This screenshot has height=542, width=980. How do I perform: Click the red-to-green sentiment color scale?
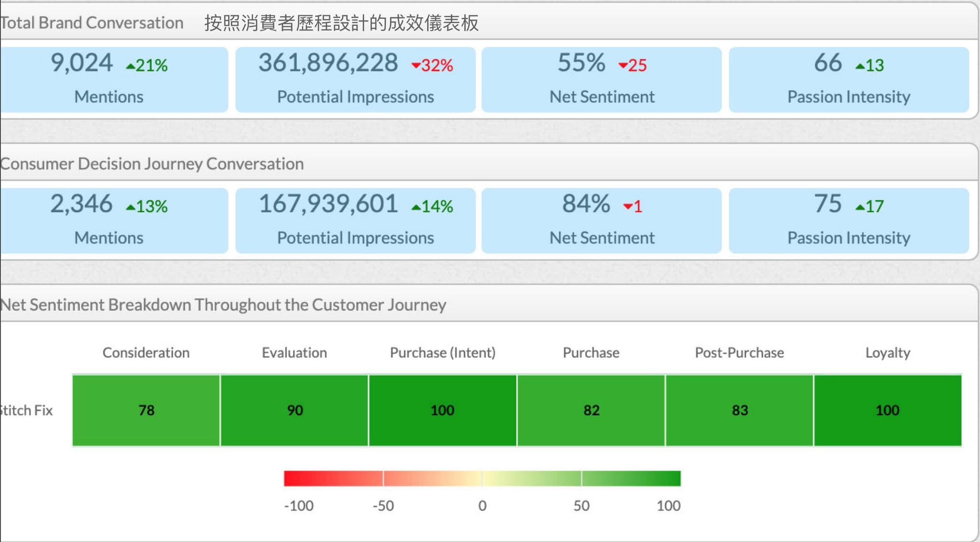(482, 478)
